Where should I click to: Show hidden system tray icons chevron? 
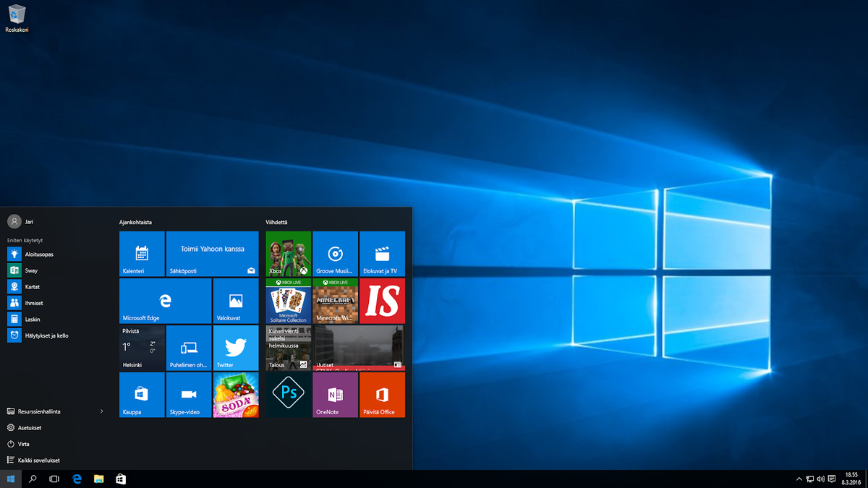coord(799,479)
